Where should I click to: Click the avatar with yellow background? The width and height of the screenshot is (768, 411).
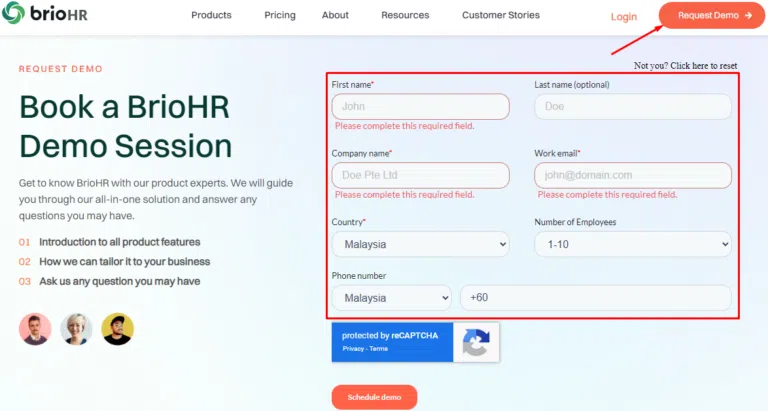(x=118, y=329)
